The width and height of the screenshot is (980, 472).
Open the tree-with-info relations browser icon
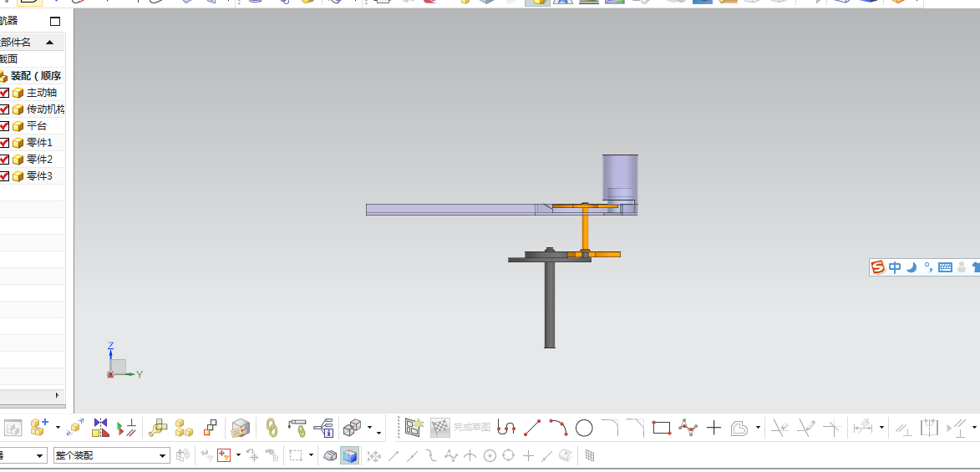324,428
